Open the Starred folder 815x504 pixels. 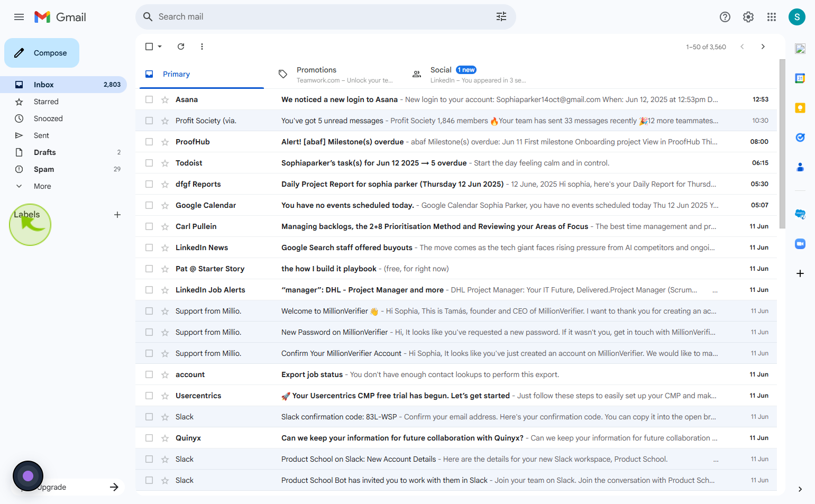pos(63,102)
